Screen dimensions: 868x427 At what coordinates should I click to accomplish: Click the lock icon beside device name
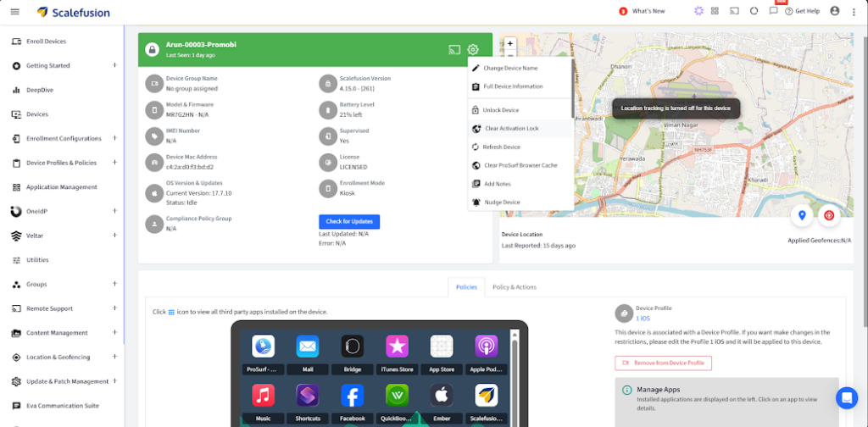click(x=152, y=49)
